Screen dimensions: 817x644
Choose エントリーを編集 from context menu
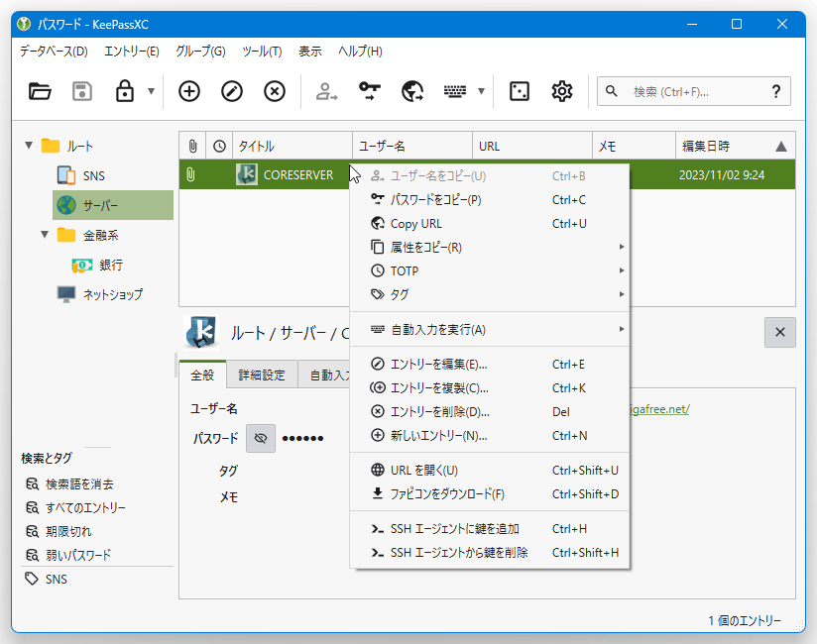point(489,365)
